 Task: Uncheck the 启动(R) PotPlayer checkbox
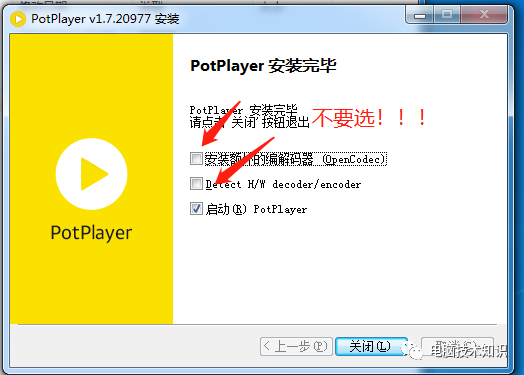pyautogui.click(x=196, y=209)
